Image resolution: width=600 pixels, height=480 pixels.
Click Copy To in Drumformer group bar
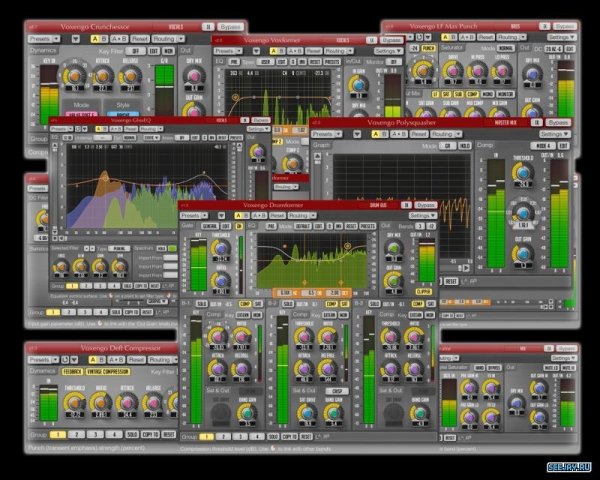click(290, 437)
